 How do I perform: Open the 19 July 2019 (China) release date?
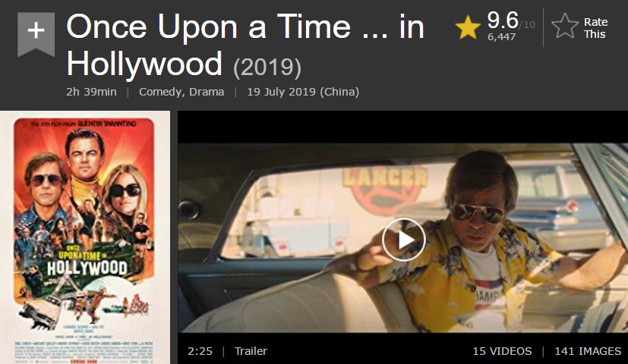303,92
